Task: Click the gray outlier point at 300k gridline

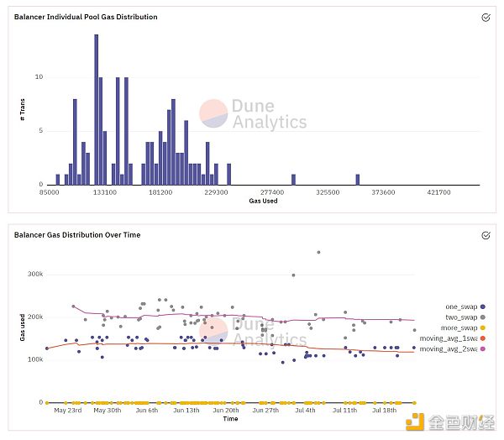Action: click(293, 275)
